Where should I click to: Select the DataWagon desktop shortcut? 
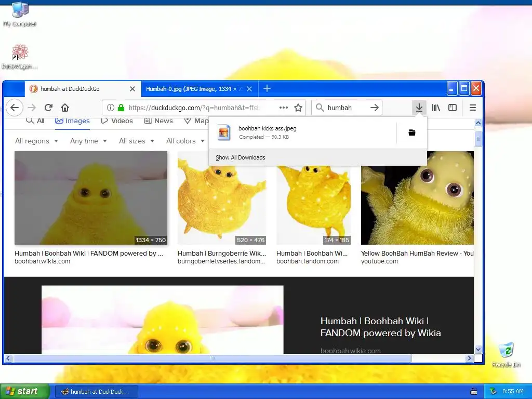pyautogui.click(x=20, y=57)
